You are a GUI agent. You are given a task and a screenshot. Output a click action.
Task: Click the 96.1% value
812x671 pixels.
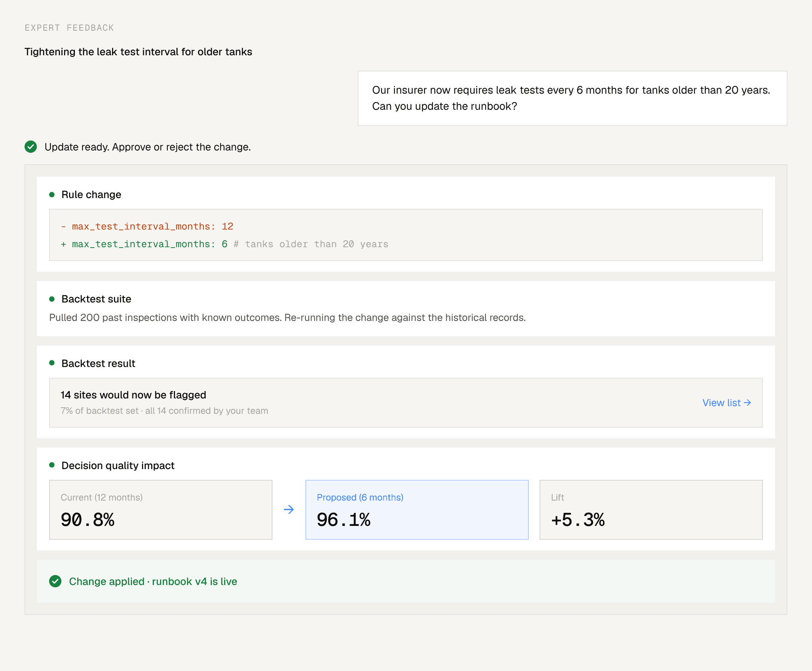click(x=344, y=519)
